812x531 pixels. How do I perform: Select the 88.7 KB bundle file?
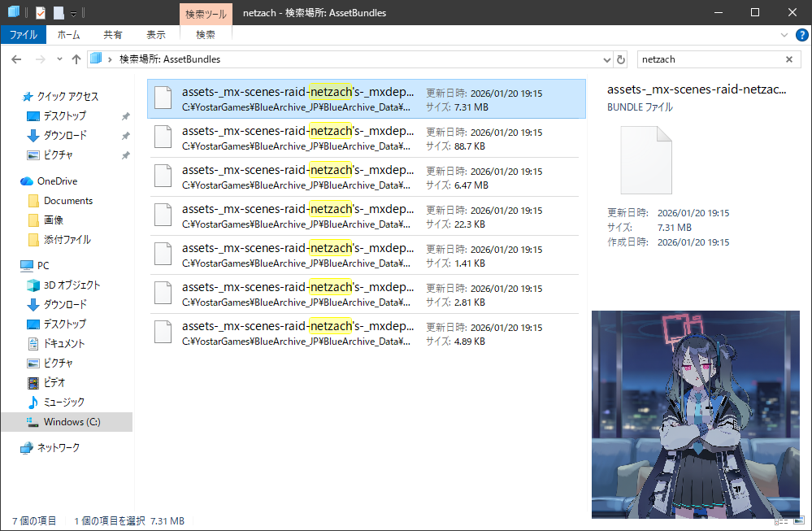366,138
